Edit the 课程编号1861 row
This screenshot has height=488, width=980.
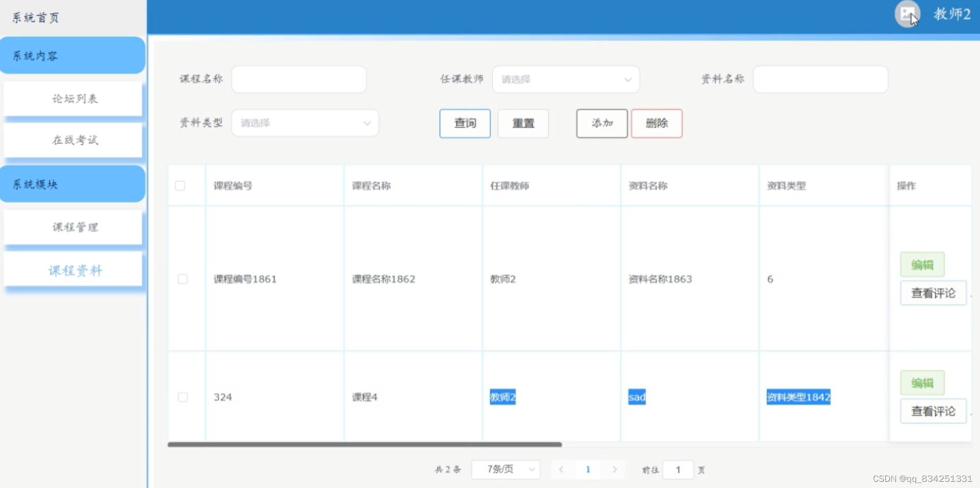click(923, 265)
